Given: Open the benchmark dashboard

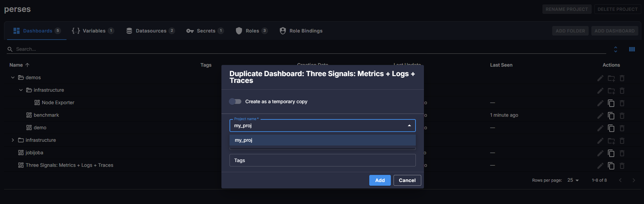Looking at the screenshot, I should click(x=46, y=115).
